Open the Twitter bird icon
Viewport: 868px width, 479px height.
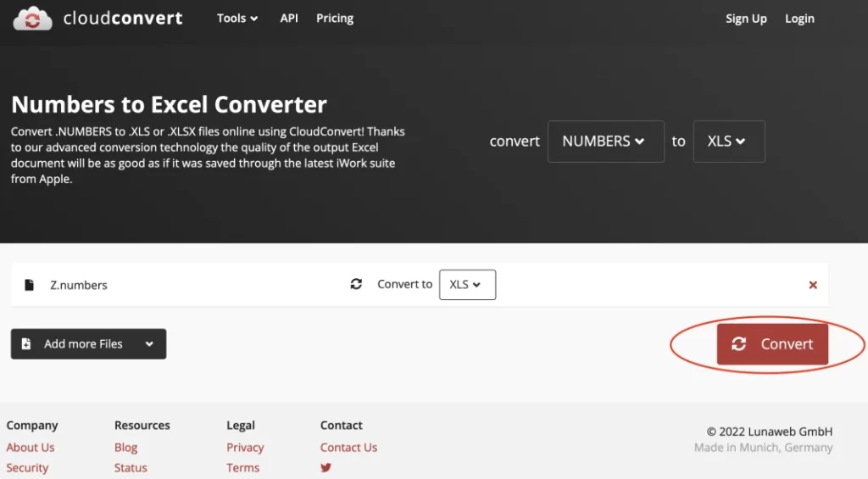click(x=325, y=468)
